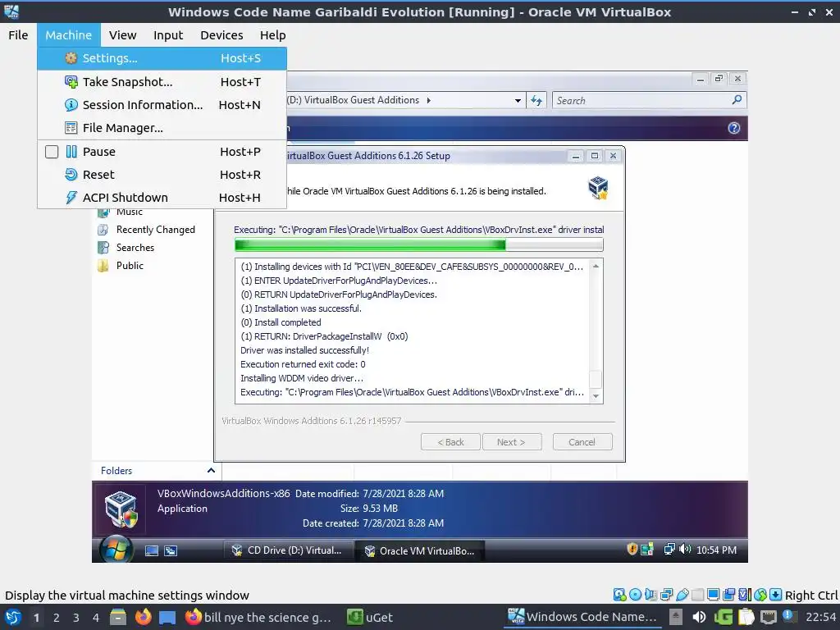Open File Manager from Machine menu

(162, 127)
